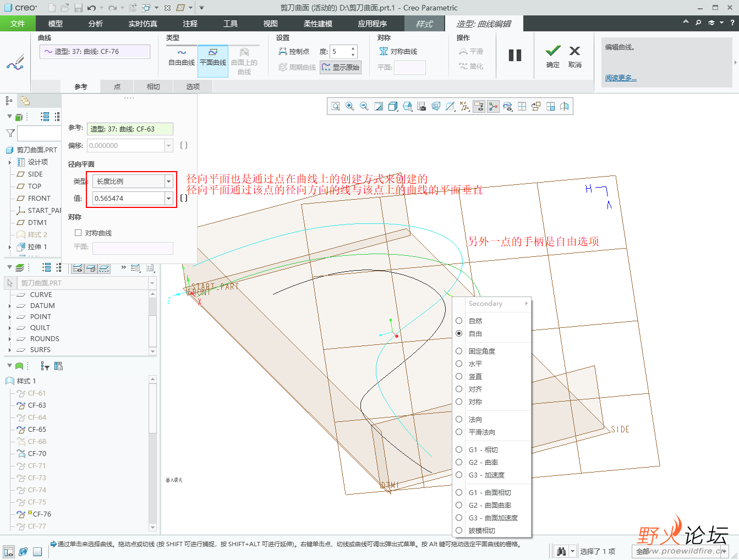The height and width of the screenshot is (560, 739).
Task: Select the 自然 radio option
Action: [459, 321]
